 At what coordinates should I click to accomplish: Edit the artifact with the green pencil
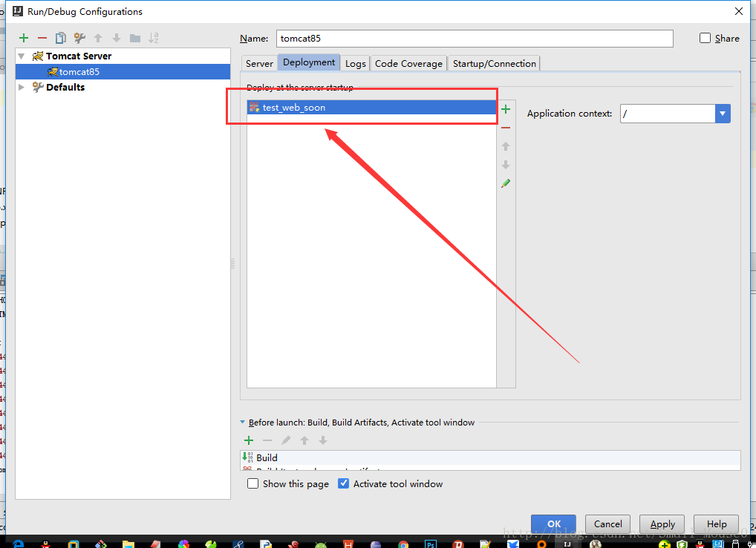(x=505, y=183)
